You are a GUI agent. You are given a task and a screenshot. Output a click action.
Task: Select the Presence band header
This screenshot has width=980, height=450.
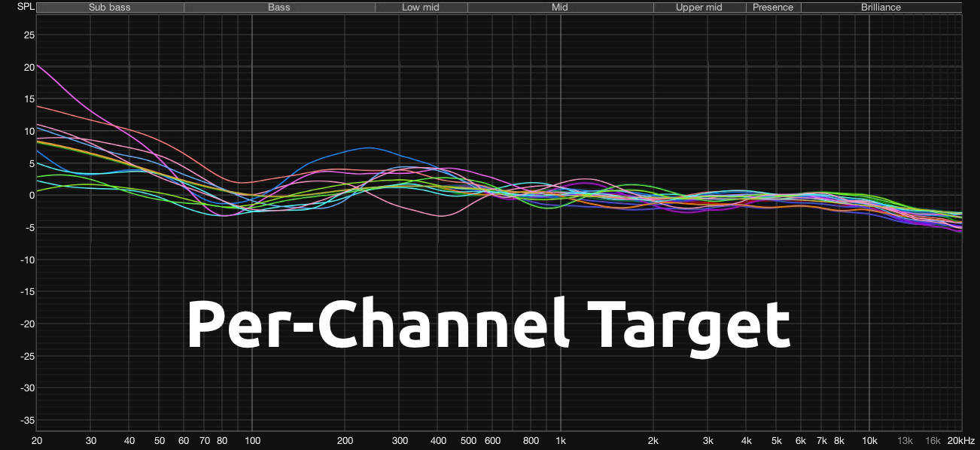coord(773,8)
